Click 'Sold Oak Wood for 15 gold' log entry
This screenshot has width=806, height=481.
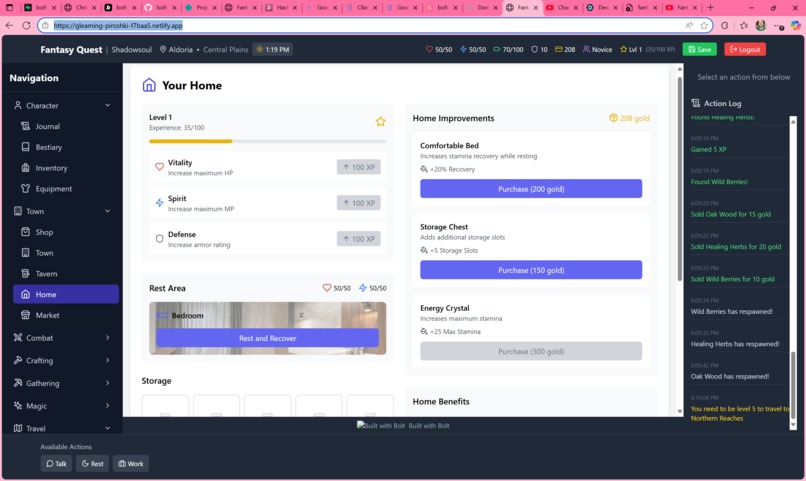[730, 214]
